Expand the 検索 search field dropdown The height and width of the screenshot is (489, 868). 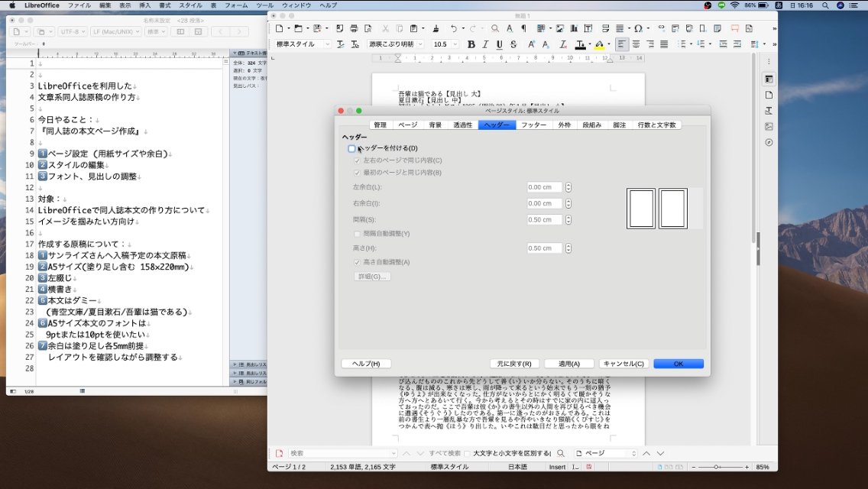pyautogui.click(x=394, y=454)
